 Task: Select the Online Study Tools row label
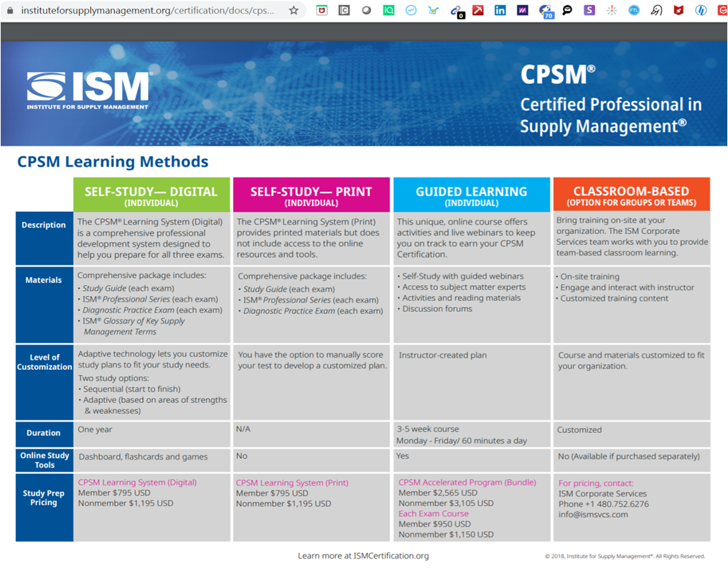pos(44,460)
